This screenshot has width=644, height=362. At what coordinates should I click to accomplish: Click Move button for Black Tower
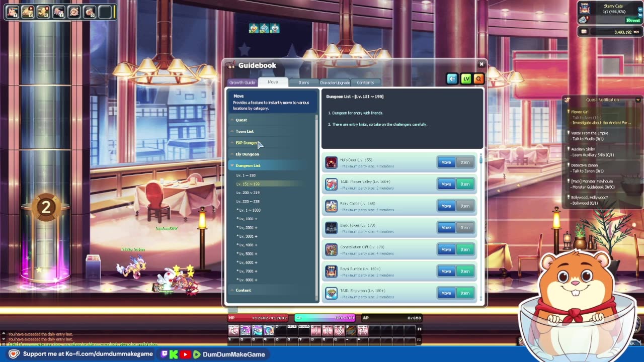click(446, 228)
